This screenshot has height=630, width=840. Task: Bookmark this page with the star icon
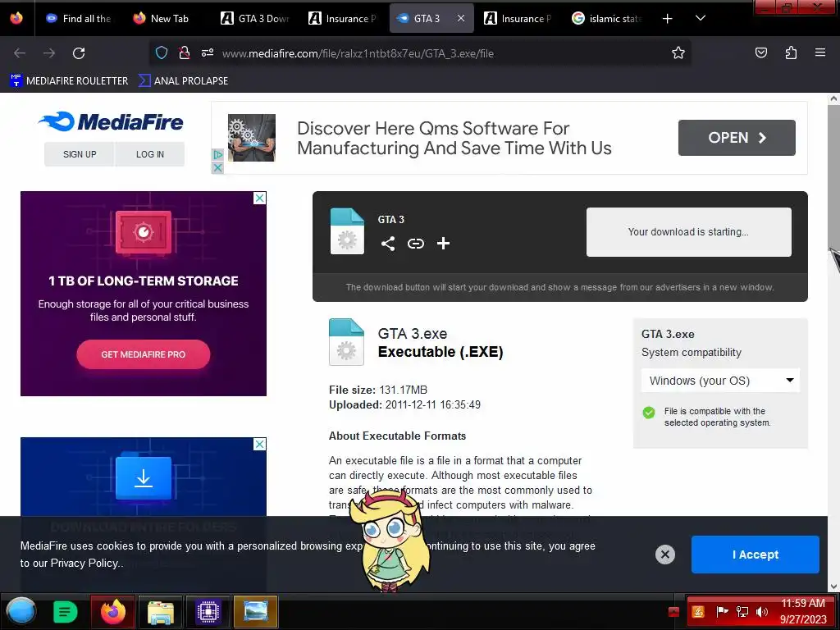click(x=678, y=52)
